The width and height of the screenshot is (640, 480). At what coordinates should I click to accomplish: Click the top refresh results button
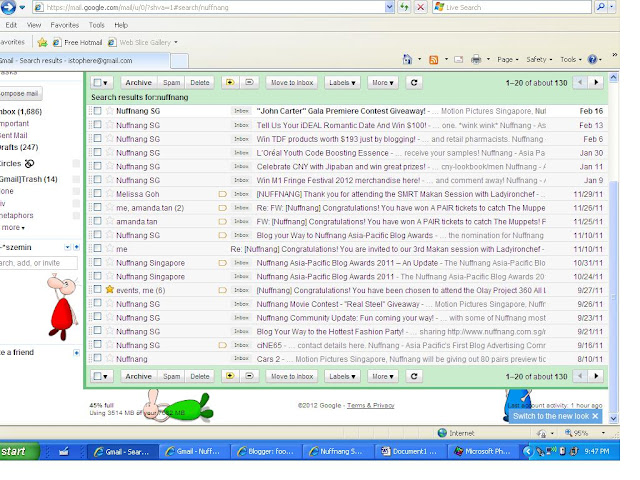(x=414, y=82)
